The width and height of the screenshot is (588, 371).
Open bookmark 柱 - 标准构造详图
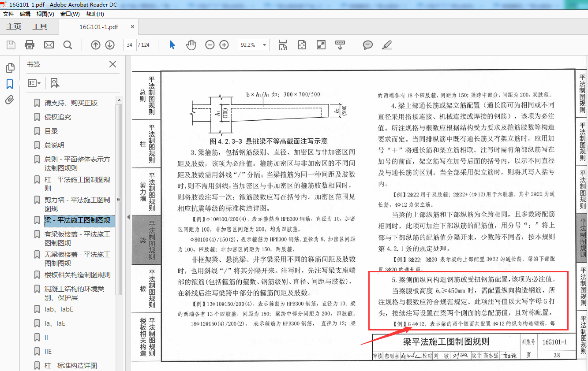[x=71, y=366]
